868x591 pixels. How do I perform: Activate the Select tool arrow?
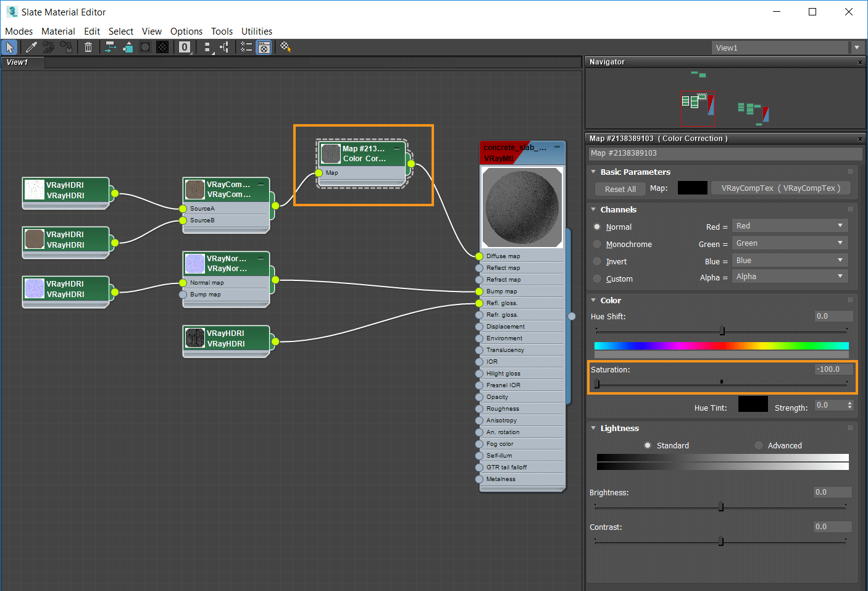pyautogui.click(x=10, y=48)
